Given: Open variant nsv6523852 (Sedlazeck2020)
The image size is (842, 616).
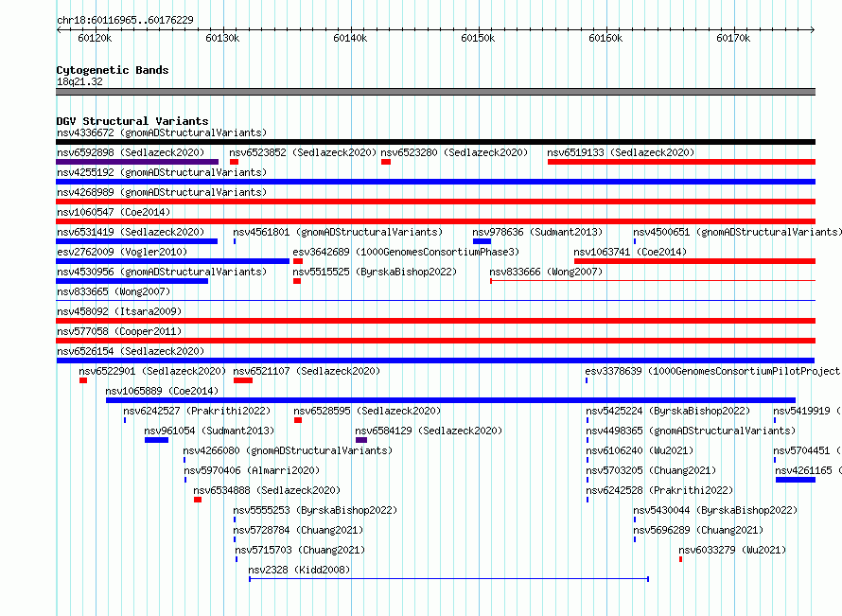Looking at the screenshot, I should pos(303,152).
